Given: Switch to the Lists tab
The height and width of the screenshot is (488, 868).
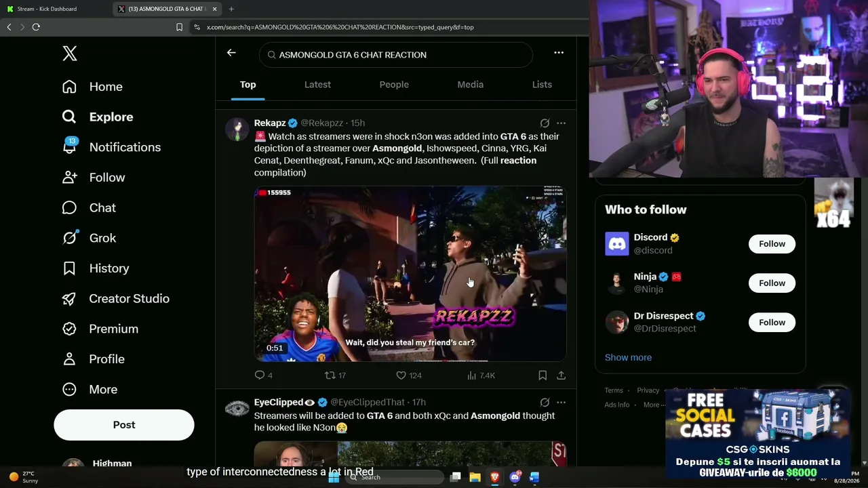Looking at the screenshot, I should click(542, 85).
